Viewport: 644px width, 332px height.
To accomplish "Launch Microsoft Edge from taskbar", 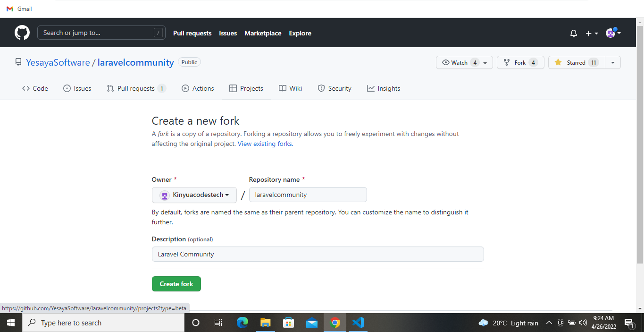I will [242, 323].
